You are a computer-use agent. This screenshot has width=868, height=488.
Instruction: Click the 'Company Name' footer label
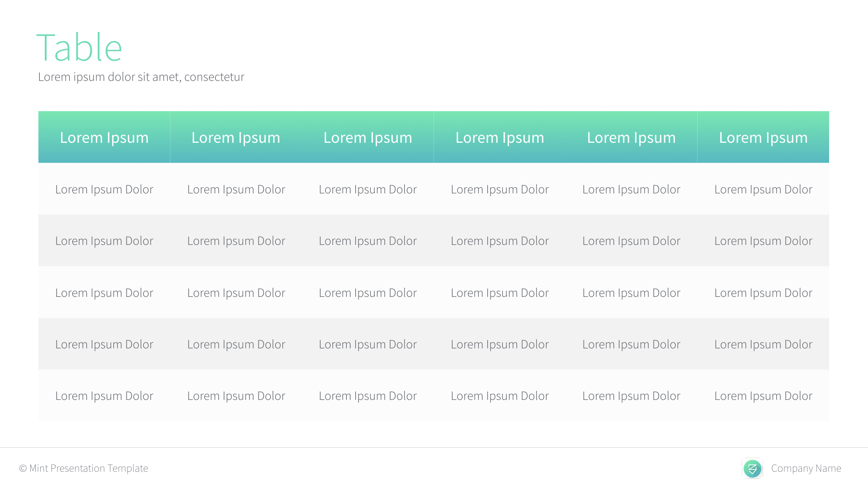tap(806, 469)
